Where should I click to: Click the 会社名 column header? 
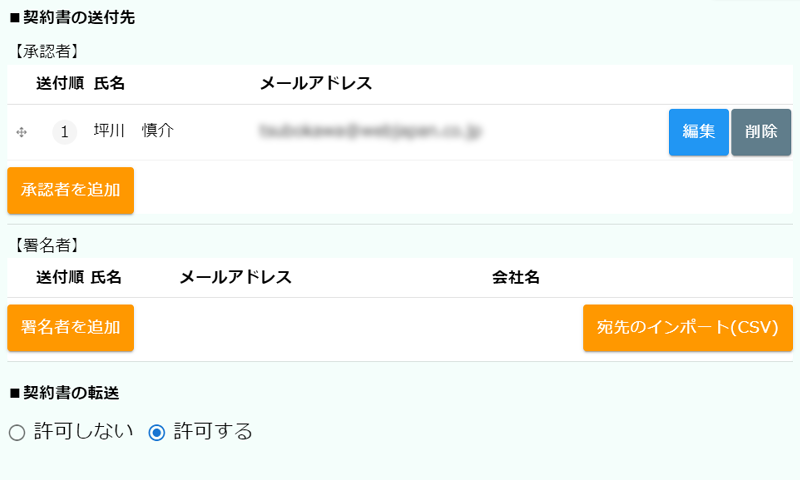[516, 277]
